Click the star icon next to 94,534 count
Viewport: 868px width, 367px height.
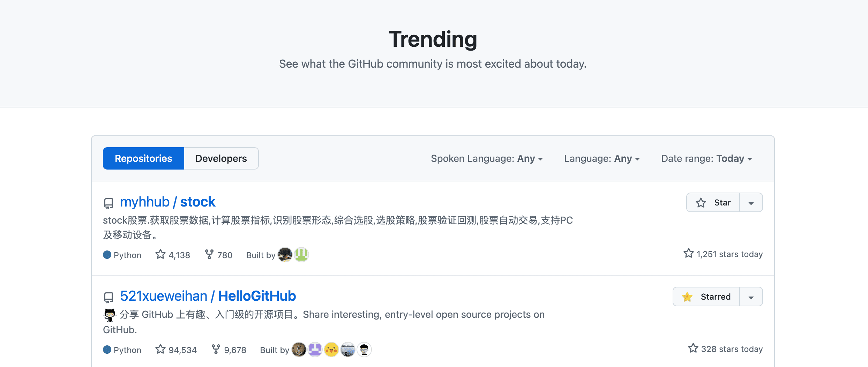click(x=160, y=349)
